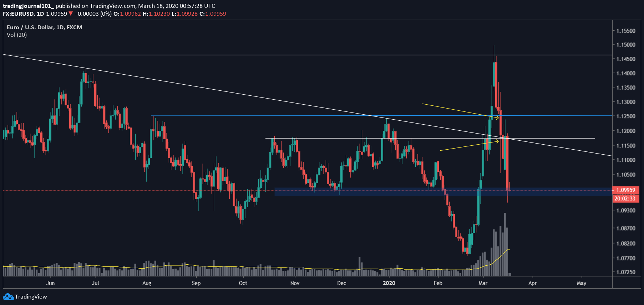Click the 1.11500 price axis label

[x=626, y=145]
